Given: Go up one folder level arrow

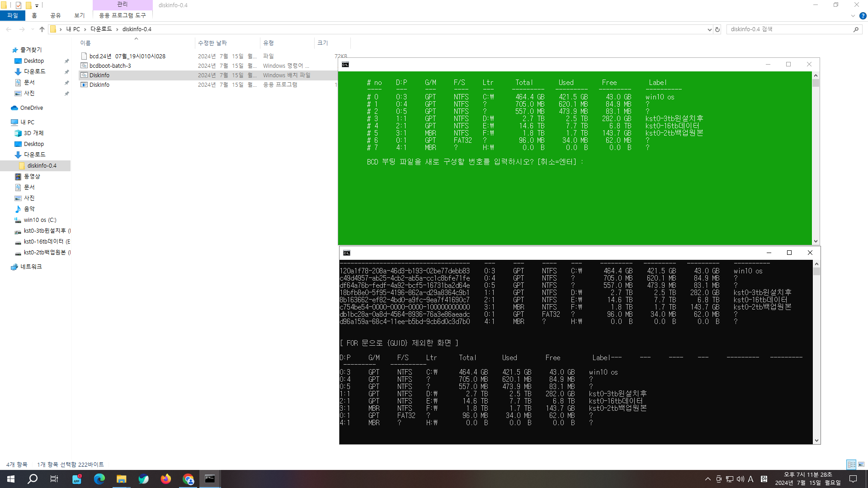Looking at the screenshot, I should pos(42,29).
